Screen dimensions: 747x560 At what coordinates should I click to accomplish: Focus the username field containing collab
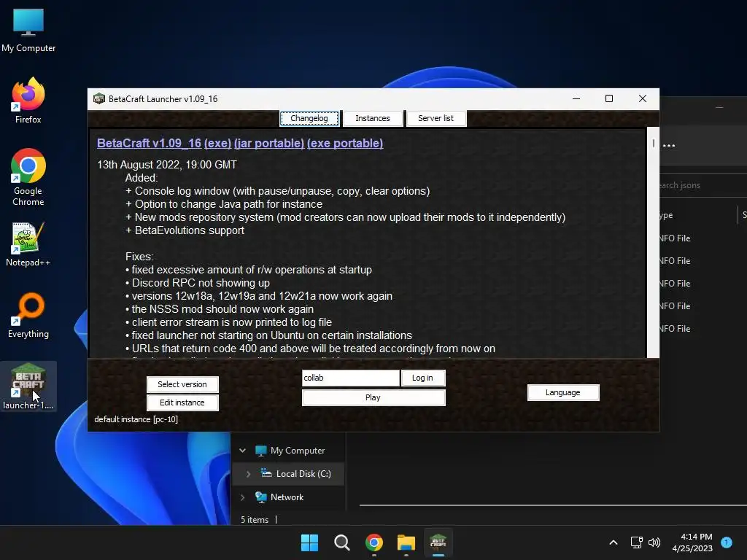click(x=351, y=378)
